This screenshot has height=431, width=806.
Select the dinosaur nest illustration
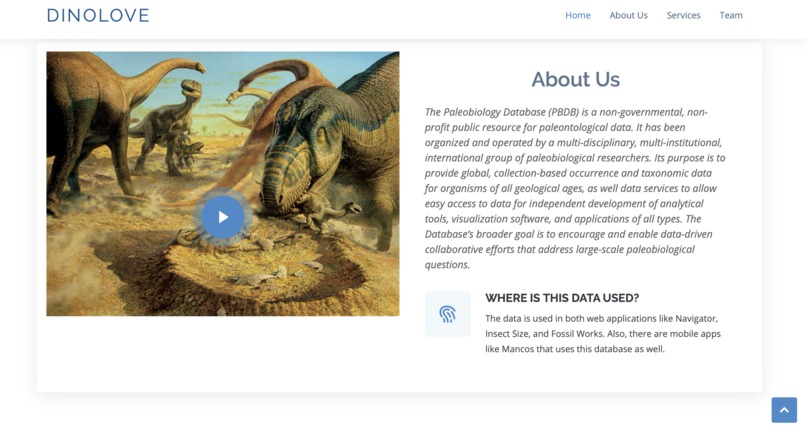[x=223, y=184]
